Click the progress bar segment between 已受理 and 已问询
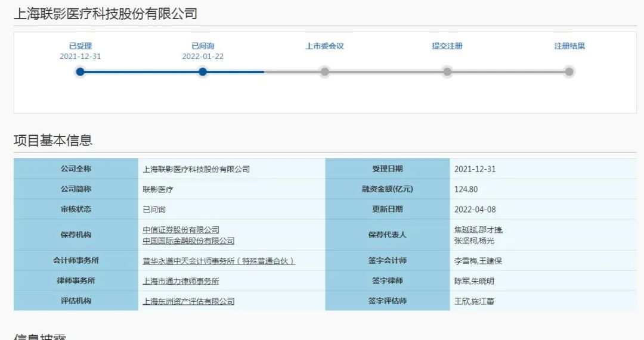The height and width of the screenshot is (340, 644). point(142,72)
